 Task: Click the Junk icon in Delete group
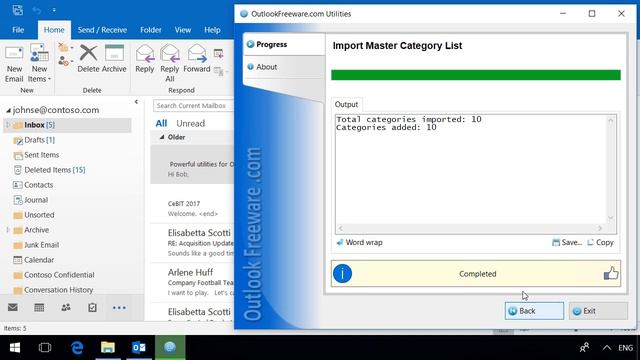(64, 62)
